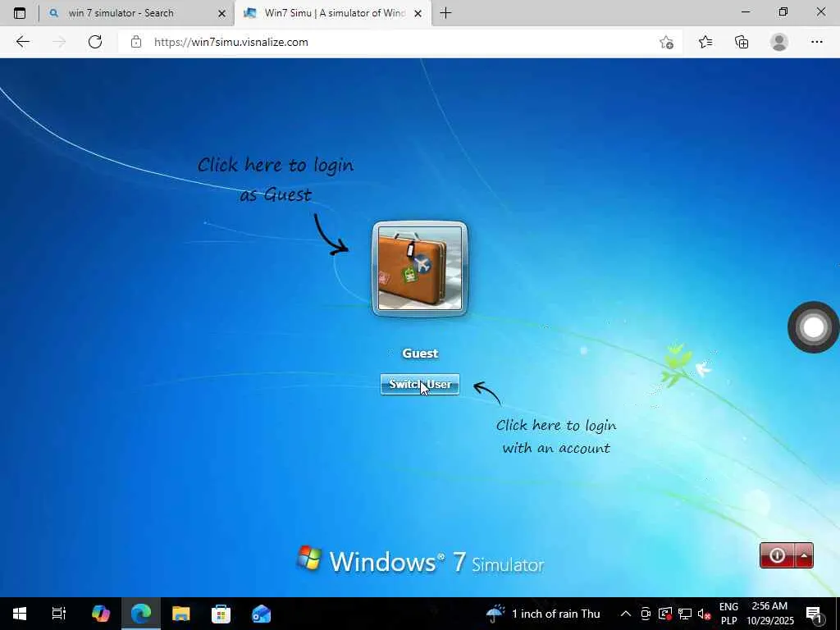840x630 pixels.
Task: Minimize the browser window
Action: (x=746, y=11)
